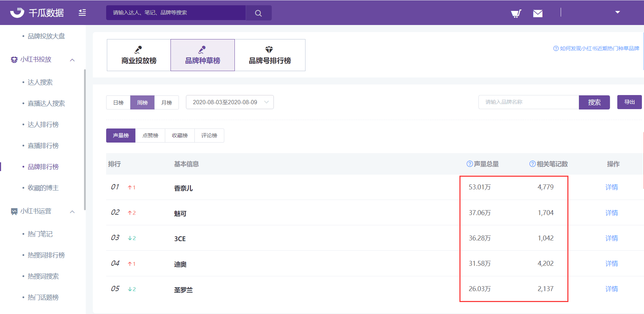Open the mail messages icon
Image resolution: width=644 pixels, height=314 pixels.
(x=538, y=13)
